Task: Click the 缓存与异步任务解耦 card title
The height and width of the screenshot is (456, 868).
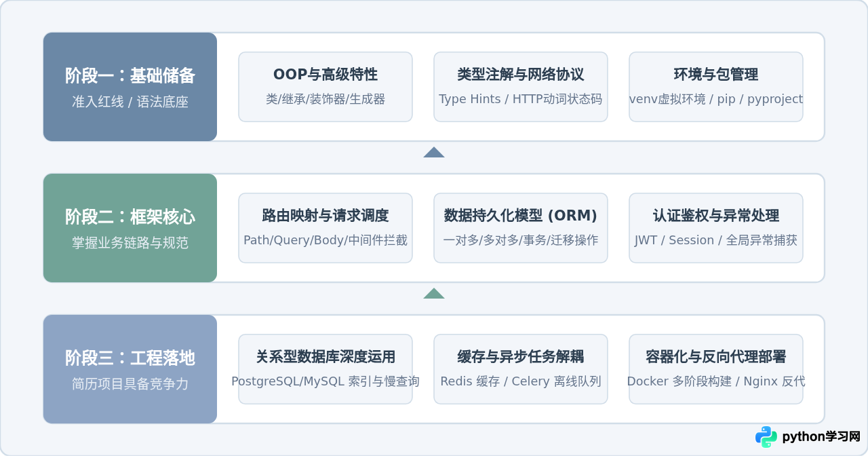Action: coord(521,356)
